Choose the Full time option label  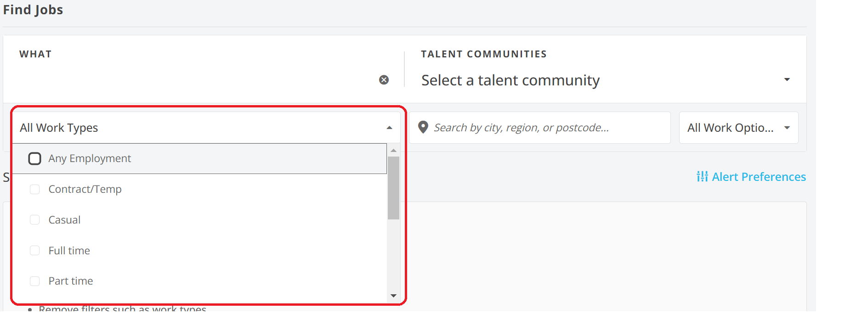(x=69, y=251)
